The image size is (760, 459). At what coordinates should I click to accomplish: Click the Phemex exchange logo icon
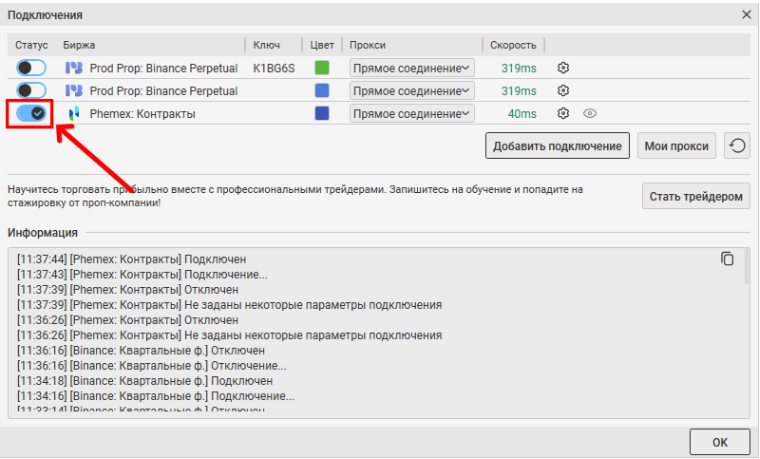(x=73, y=114)
